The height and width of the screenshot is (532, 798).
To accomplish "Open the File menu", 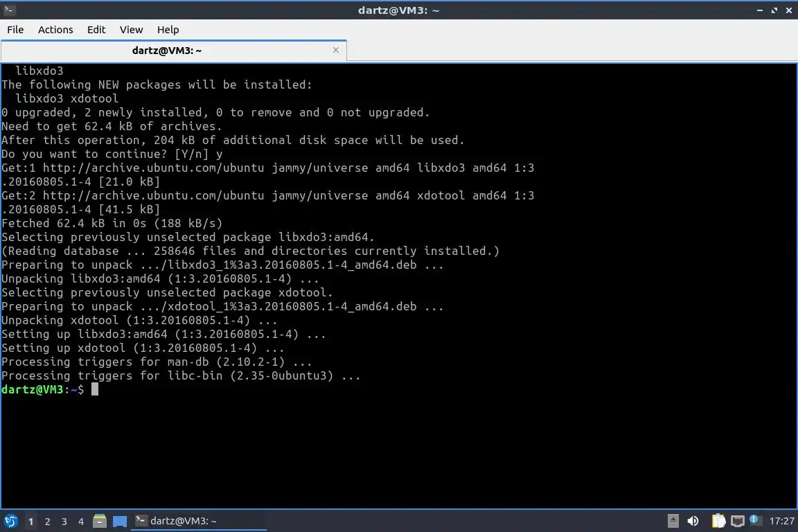I will [15, 30].
